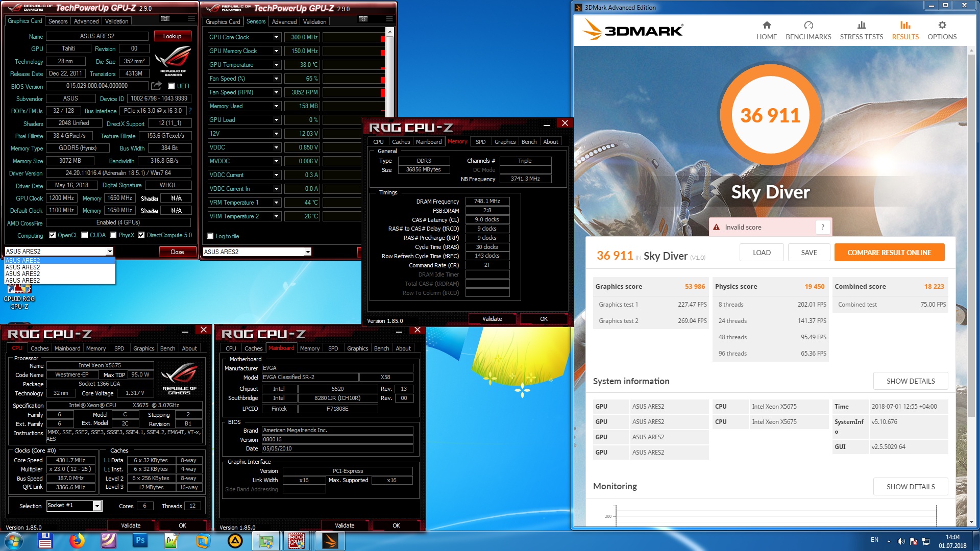
Task: Toggle OpenCL checkbox in GPU-Z
Action: click(52, 235)
